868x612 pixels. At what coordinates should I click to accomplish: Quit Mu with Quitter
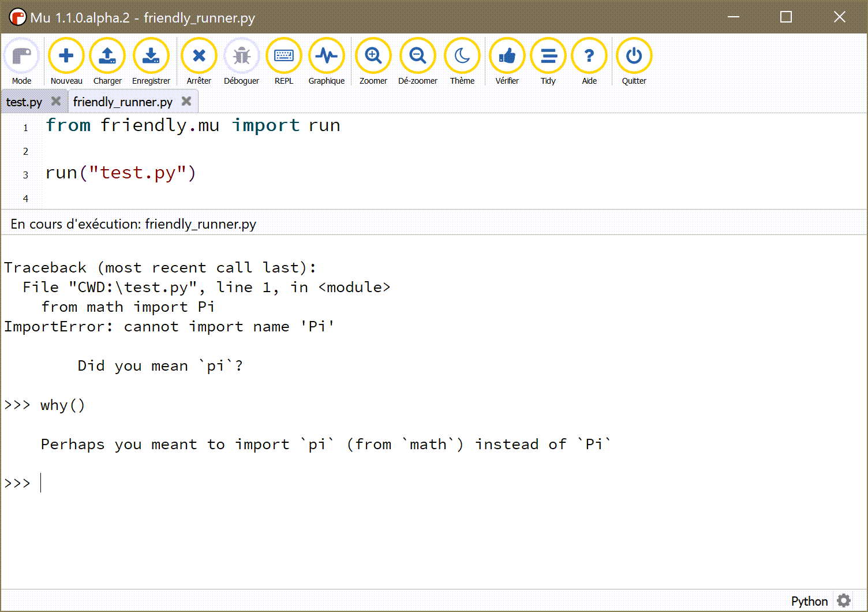click(634, 62)
